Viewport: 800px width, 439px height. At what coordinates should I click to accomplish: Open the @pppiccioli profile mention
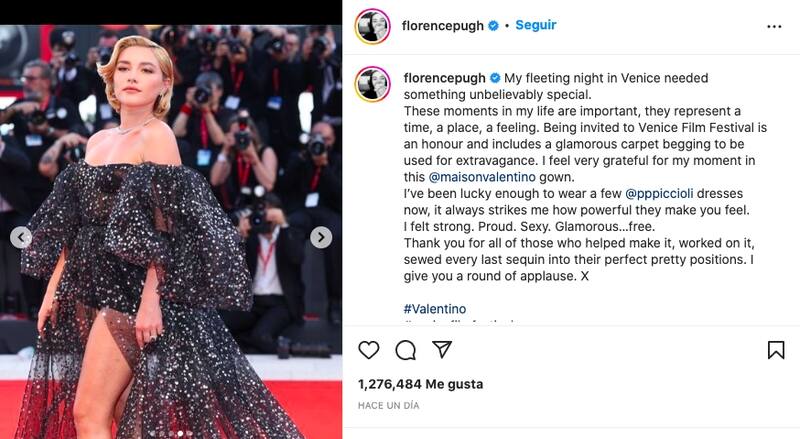pyautogui.click(x=659, y=194)
